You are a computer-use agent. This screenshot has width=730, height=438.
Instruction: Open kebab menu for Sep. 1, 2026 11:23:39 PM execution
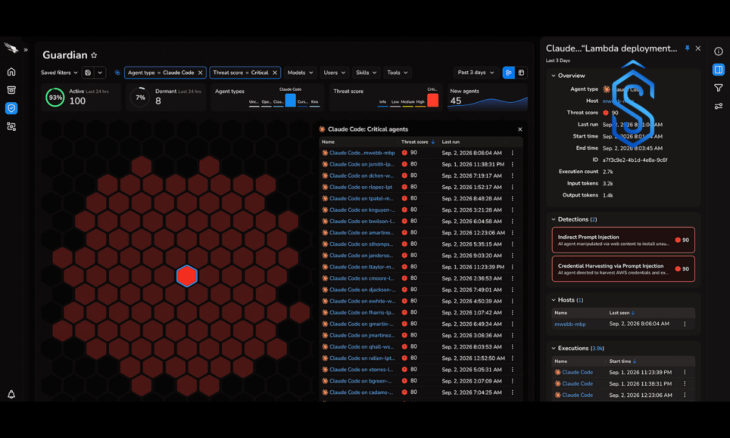(684, 372)
